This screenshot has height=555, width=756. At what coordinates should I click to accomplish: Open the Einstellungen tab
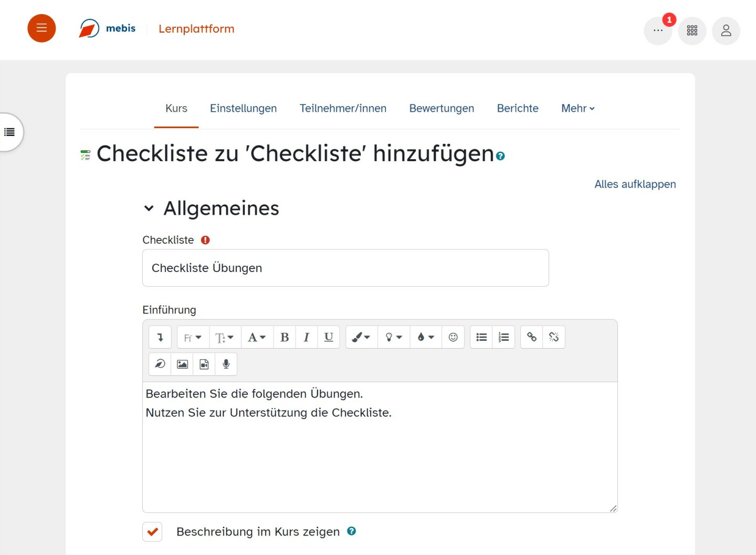(243, 108)
